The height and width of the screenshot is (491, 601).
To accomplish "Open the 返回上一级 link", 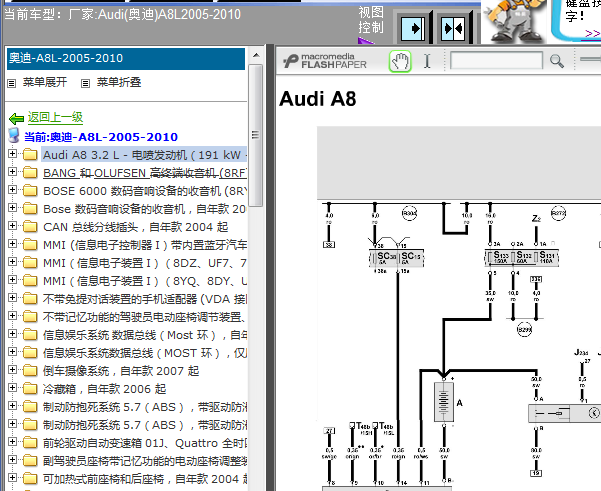I will (x=55, y=117).
